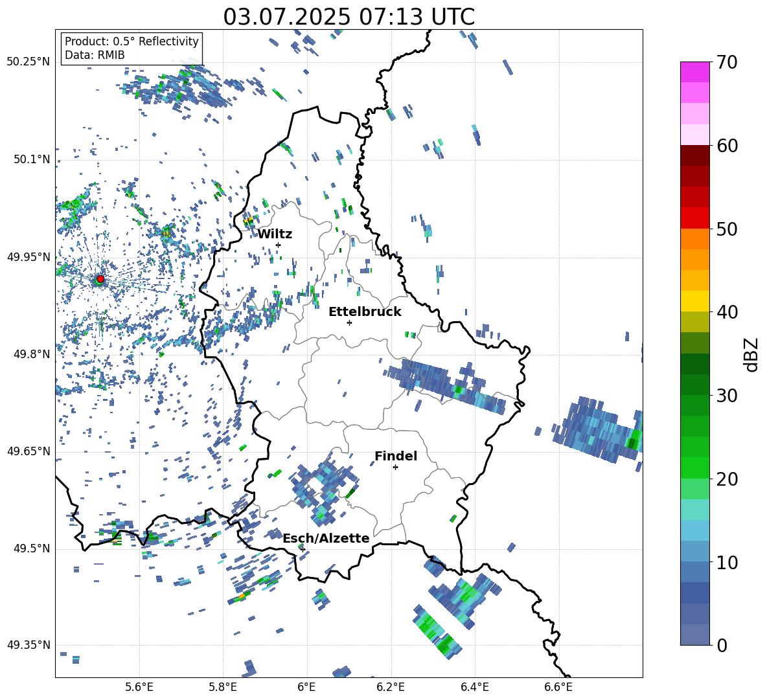Click the 20 colorbar tick label
This screenshot has width=767, height=700.
coord(727,479)
